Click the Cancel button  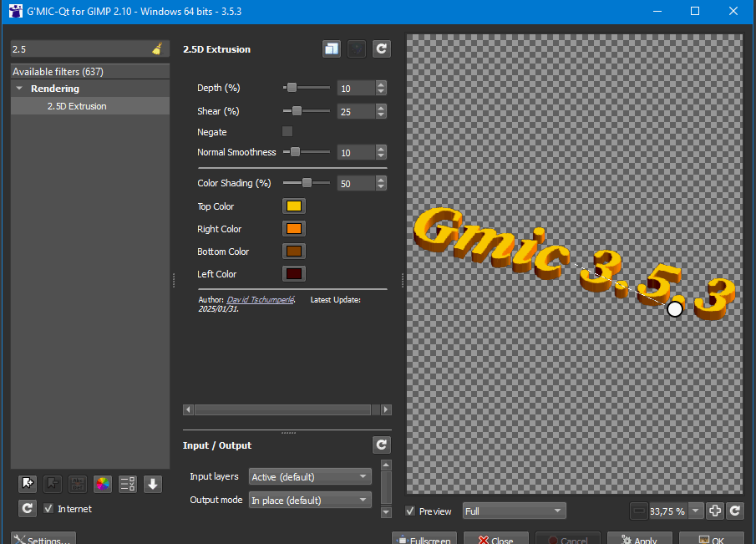pyautogui.click(x=568, y=539)
